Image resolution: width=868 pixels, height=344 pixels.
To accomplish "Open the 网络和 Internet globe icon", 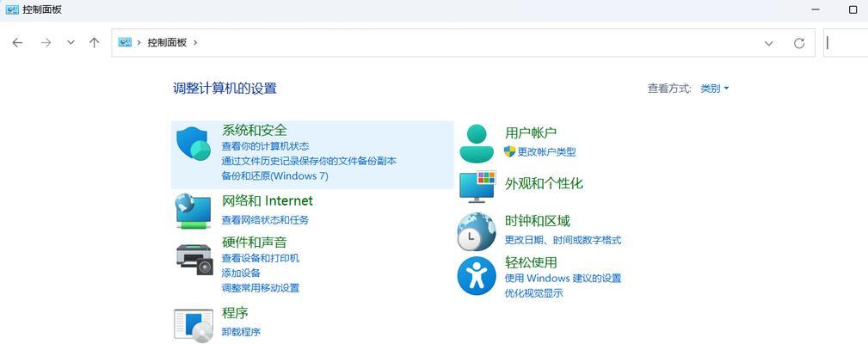I will [194, 211].
